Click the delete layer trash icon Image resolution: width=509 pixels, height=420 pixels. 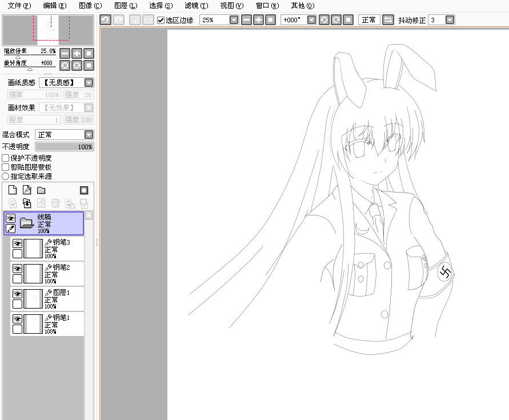point(55,203)
